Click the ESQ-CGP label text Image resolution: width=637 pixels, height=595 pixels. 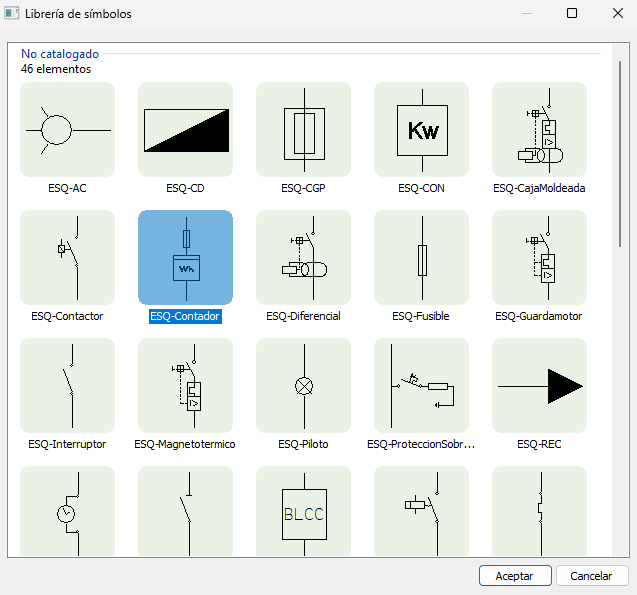[x=303, y=188]
